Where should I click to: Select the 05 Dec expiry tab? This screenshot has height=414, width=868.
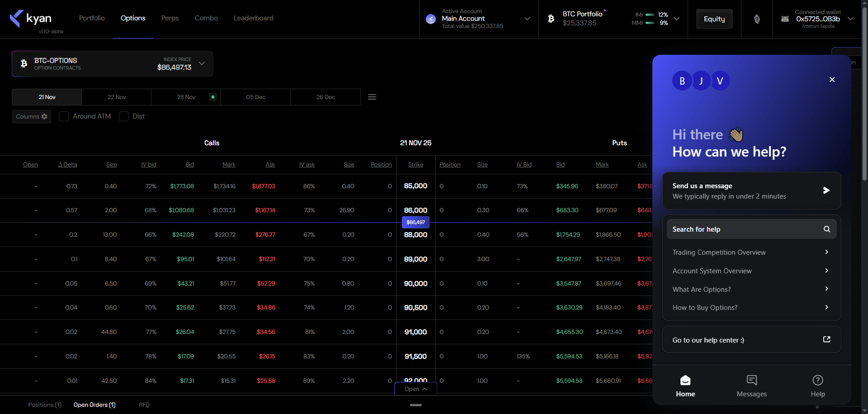tap(256, 97)
